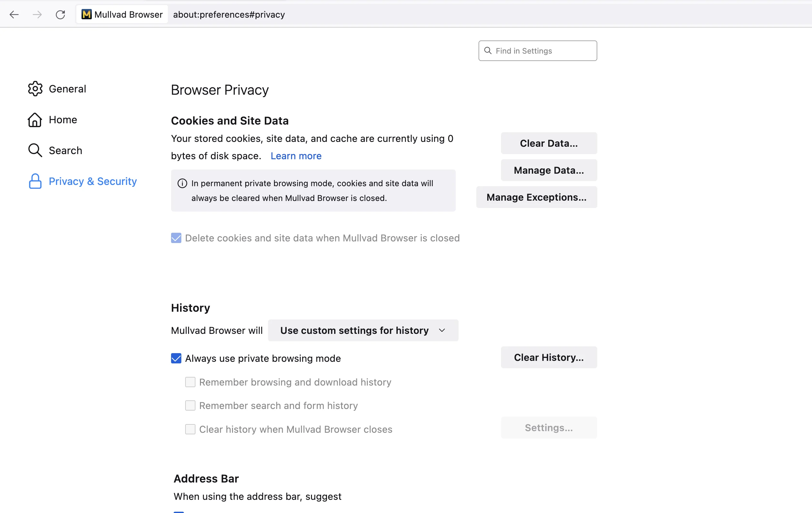Click the History section heading
Viewport: 812px width, 513px height.
[191, 308]
